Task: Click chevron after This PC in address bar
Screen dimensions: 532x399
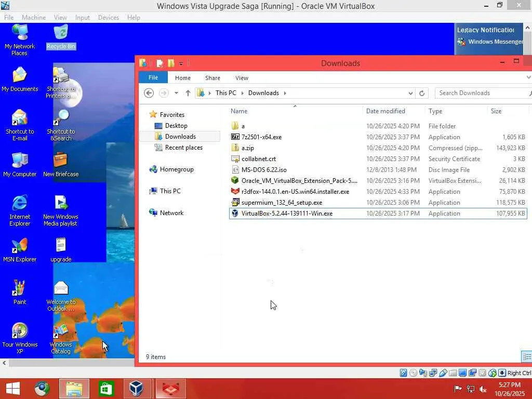Action: (242, 93)
